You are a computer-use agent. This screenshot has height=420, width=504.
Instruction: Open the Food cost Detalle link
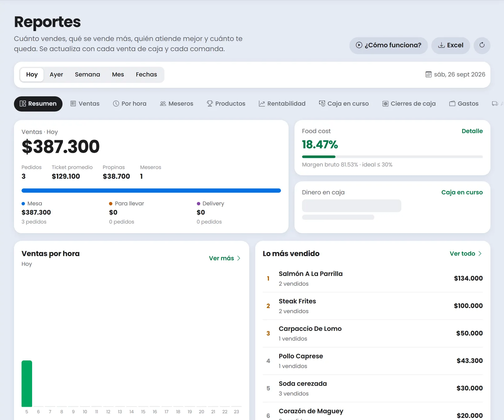472,131
